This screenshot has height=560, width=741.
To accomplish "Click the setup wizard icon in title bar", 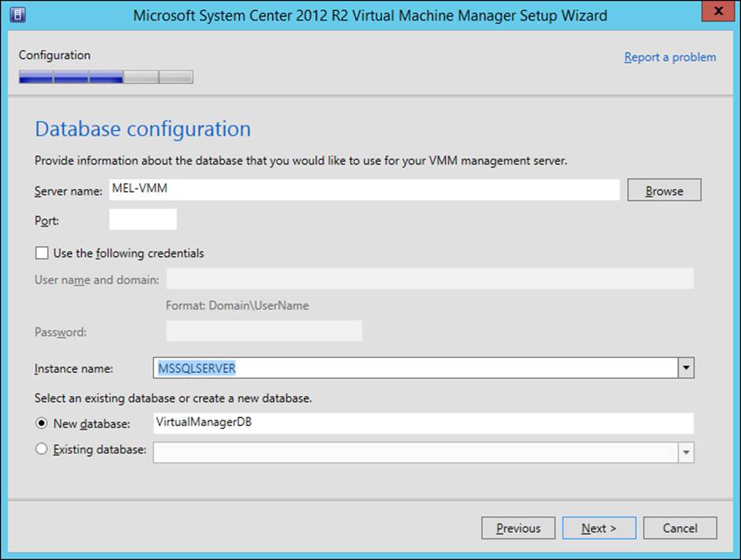I will coord(17,15).
